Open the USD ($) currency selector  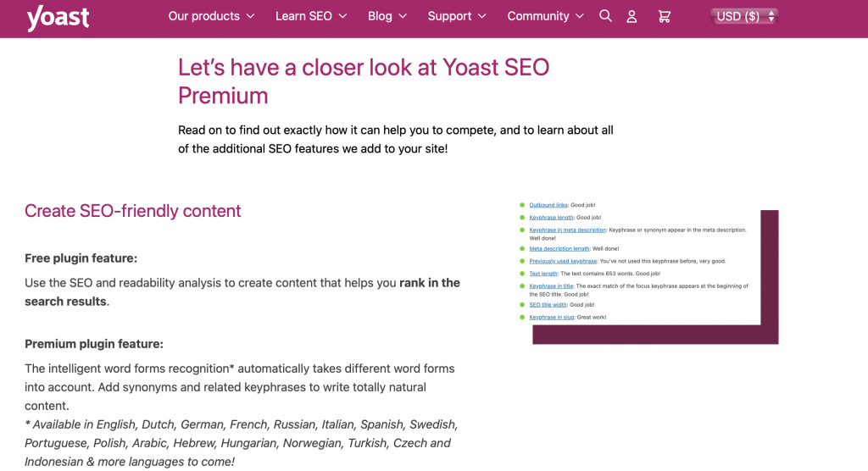(x=744, y=16)
